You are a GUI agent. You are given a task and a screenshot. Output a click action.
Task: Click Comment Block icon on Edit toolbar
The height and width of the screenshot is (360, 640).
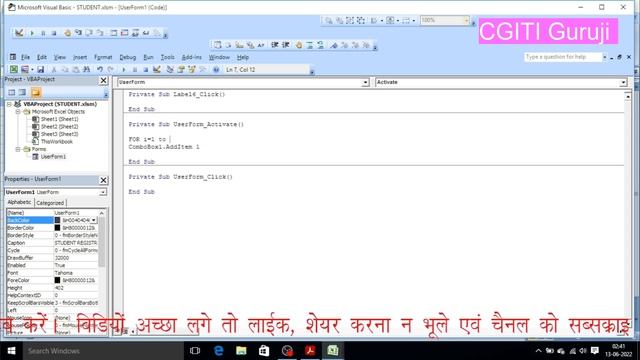pos(310,45)
